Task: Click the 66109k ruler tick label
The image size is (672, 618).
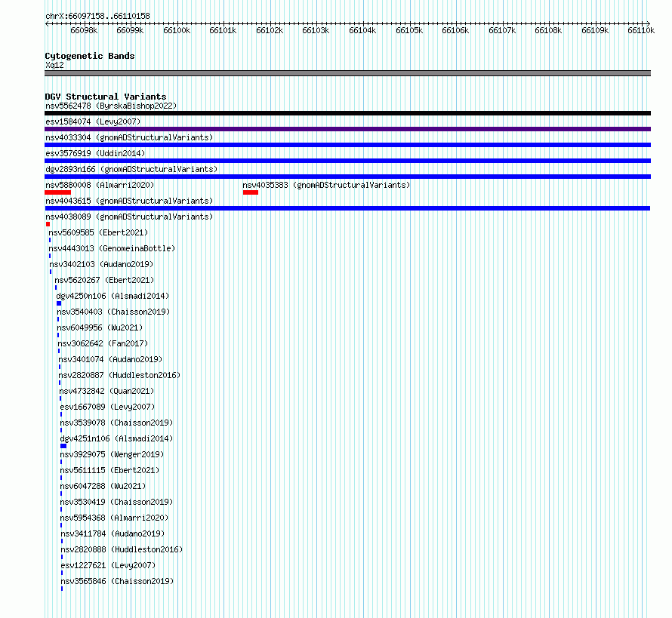Action: click(595, 30)
